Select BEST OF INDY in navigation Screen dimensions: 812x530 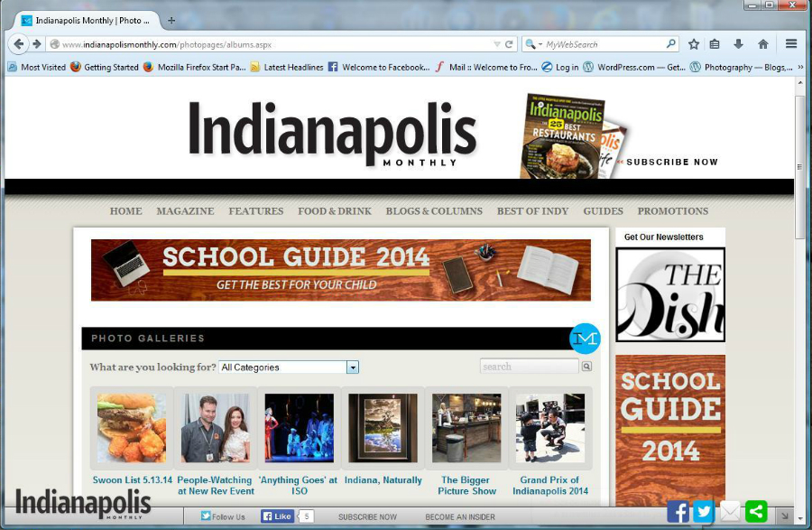[532, 211]
